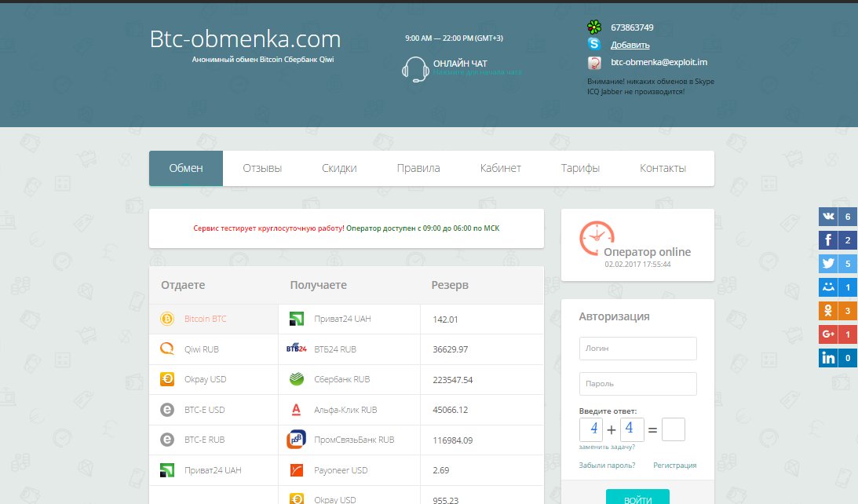Click the Сбербанк green logo icon
Image resolution: width=858 pixels, height=504 pixels.
[x=296, y=378]
